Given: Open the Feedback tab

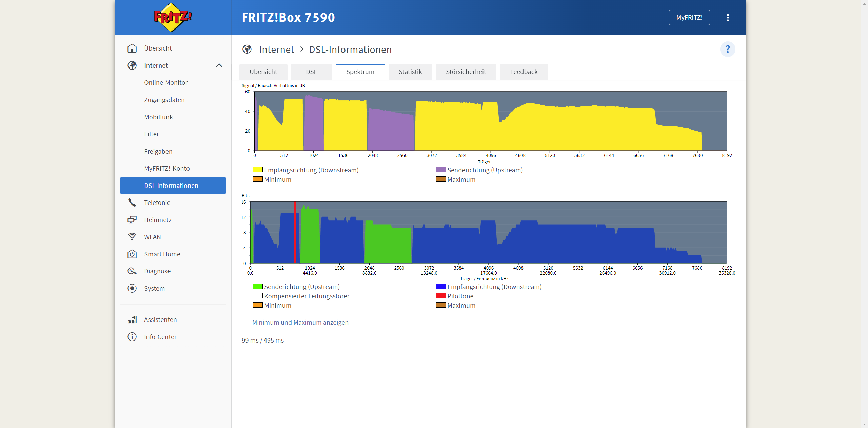Looking at the screenshot, I should [x=524, y=72].
